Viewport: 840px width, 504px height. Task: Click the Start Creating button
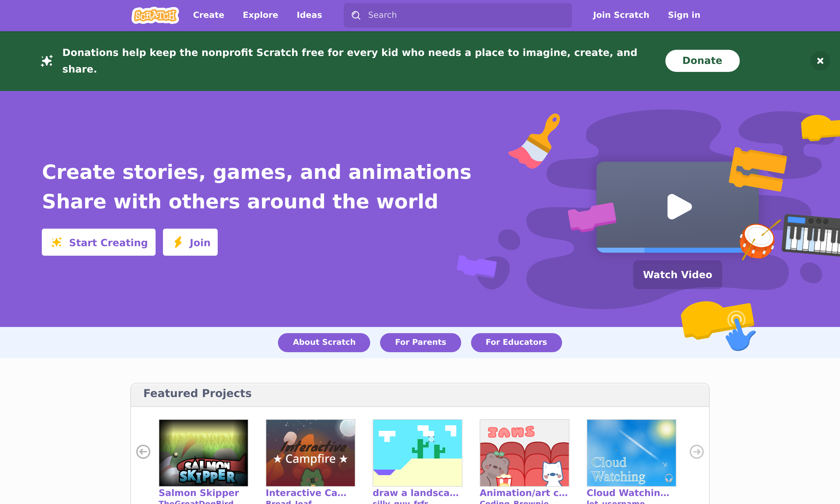99,242
